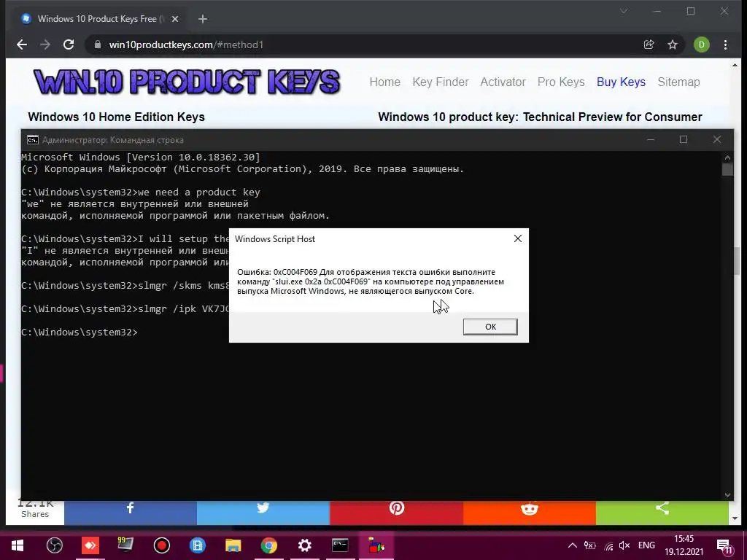Open the red record app in taskbar
Screen dimensions: 747x560
(x=162, y=545)
